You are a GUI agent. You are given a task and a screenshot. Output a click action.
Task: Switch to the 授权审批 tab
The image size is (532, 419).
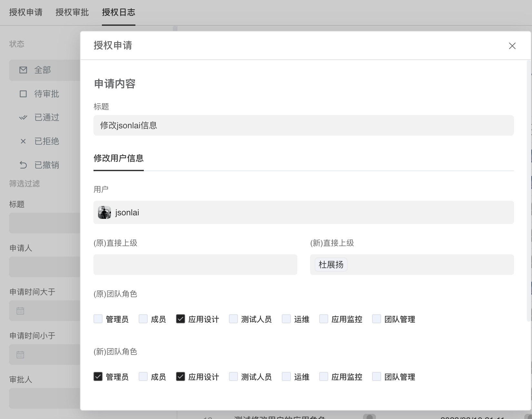tap(72, 12)
